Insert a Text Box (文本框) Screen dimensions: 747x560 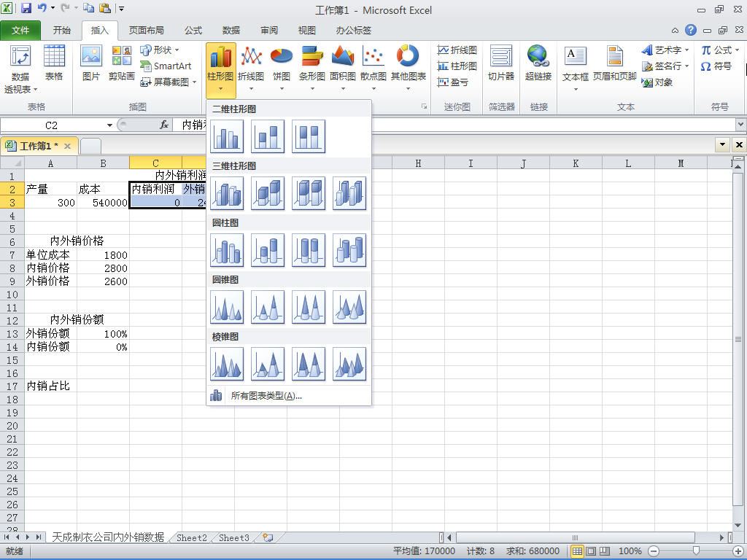576,68
